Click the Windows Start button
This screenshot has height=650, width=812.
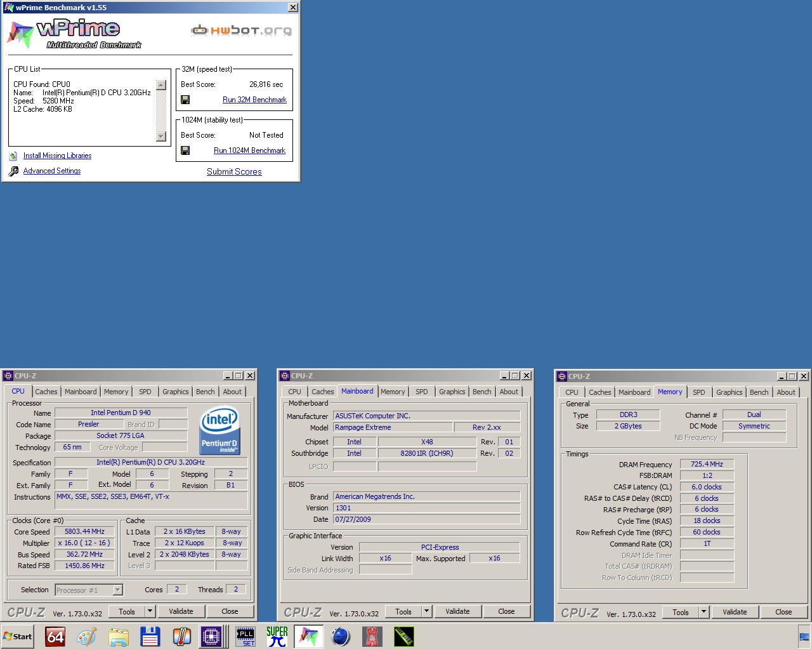[x=18, y=637]
